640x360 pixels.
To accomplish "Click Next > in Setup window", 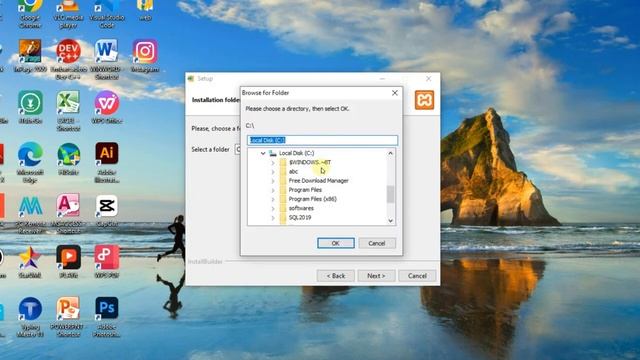I will pos(376,276).
